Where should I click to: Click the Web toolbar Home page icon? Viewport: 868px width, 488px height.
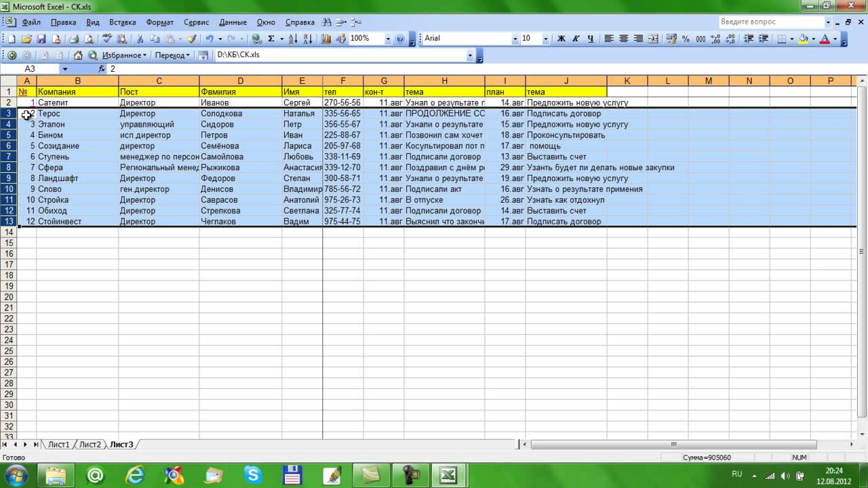click(78, 55)
